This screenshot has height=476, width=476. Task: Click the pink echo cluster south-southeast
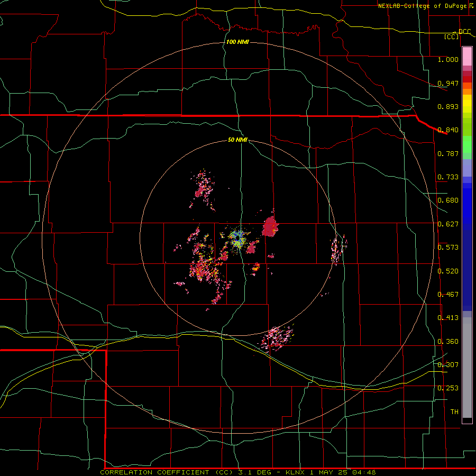point(277,338)
